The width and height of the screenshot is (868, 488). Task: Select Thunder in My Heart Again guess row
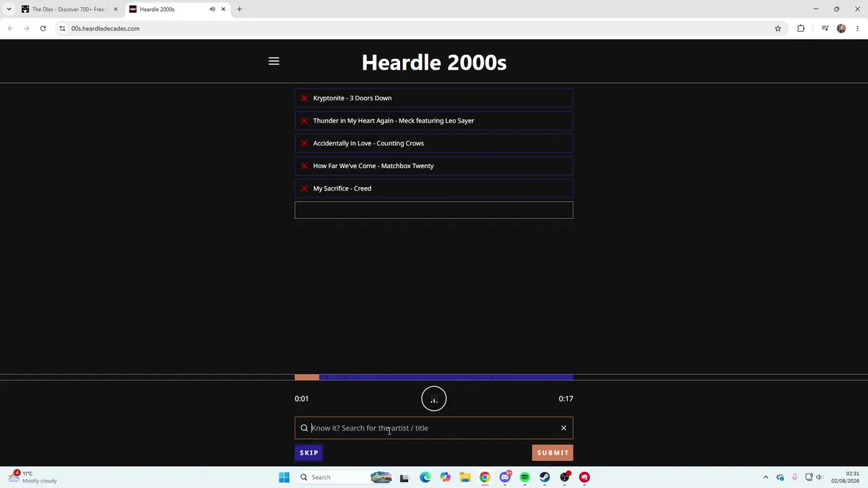[x=434, y=121]
